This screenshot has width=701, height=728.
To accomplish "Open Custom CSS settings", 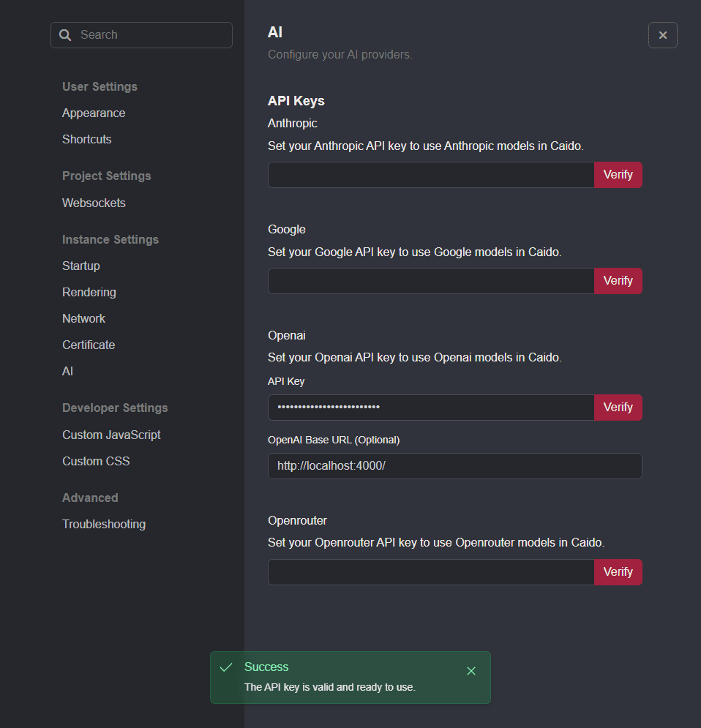I will pos(96,461).
